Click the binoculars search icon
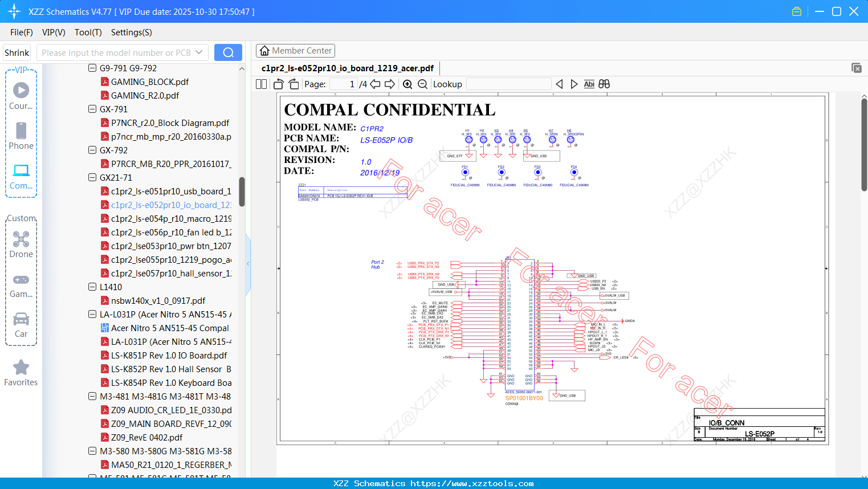 click(604, 84)
